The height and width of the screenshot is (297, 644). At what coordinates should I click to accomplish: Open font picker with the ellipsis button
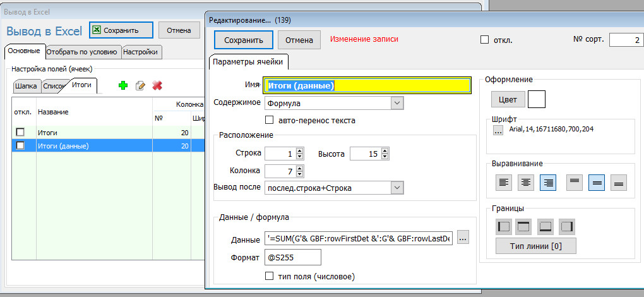pos(498,131)
